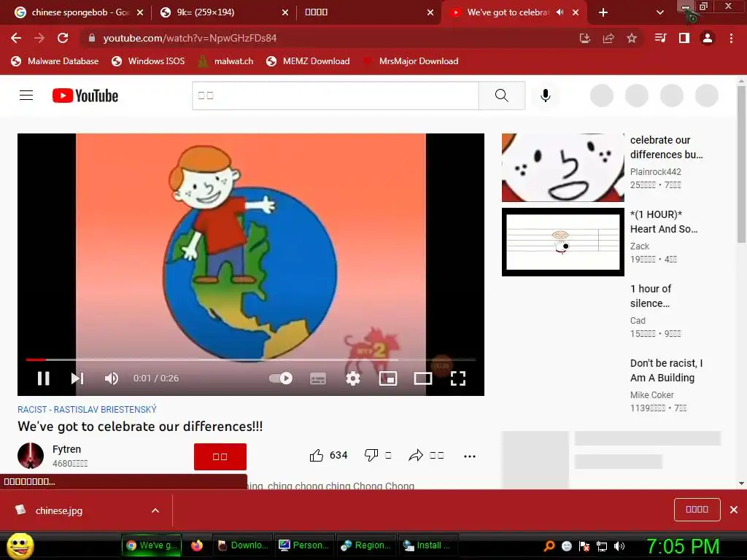The image size is (747, 560).
Task: Go to the YouTube home logo
Action: tap(85, 96)
